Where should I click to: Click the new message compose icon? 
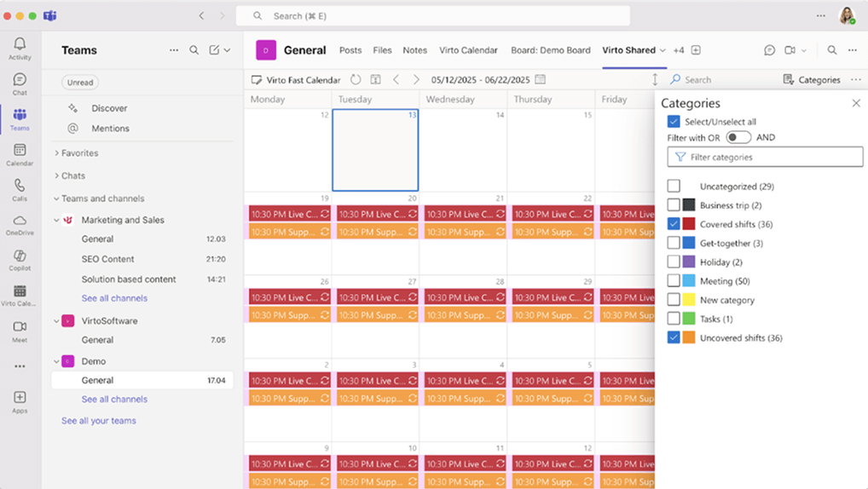point(214,50)
